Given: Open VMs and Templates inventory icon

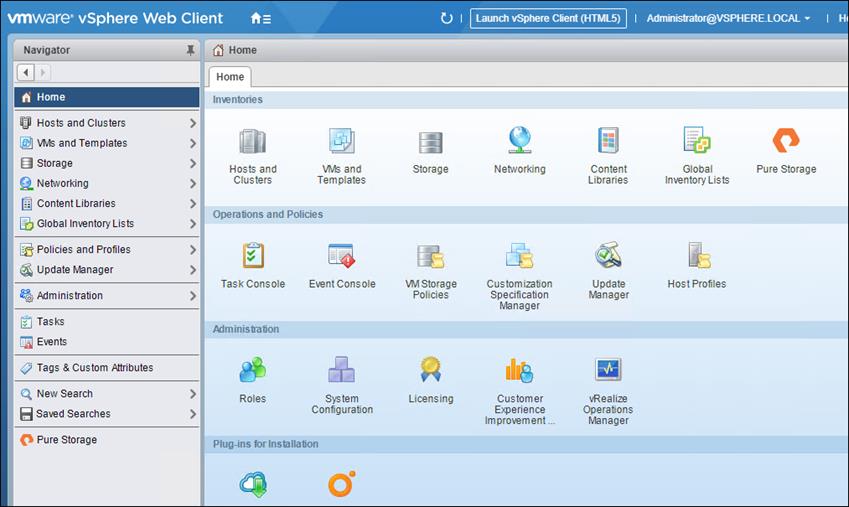Looking at the screenshot, I should point(342,141).
